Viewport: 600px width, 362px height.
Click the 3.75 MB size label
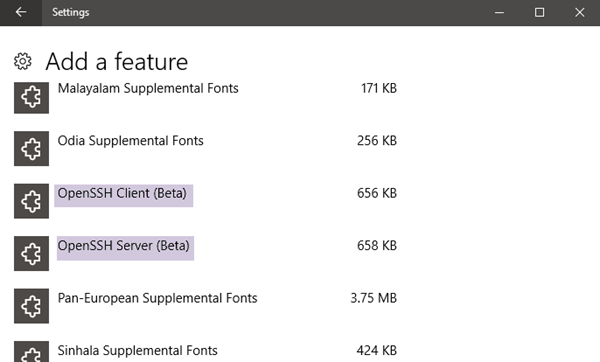click(373, 298)
